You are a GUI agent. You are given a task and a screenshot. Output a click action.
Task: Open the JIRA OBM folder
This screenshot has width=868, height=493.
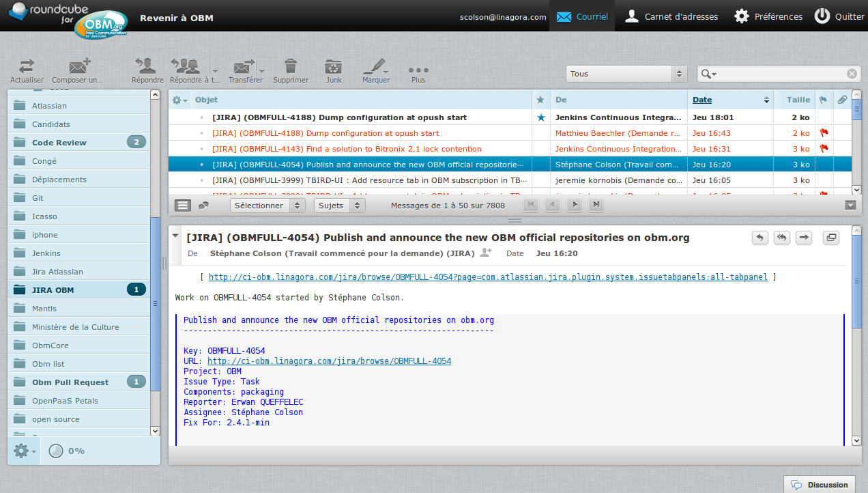point(79,290)
